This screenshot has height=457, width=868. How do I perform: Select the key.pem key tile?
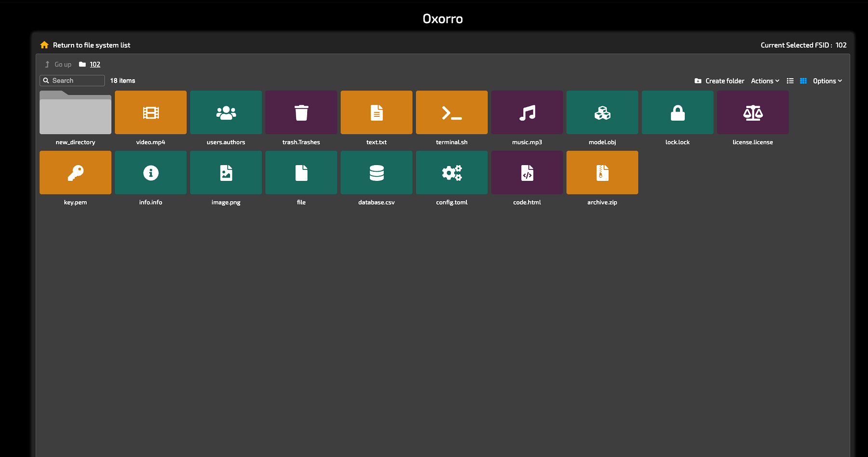click(75, 173)
